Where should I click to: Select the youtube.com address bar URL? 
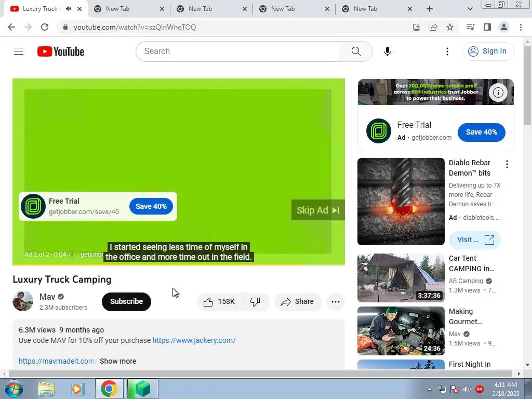point(135,27)
